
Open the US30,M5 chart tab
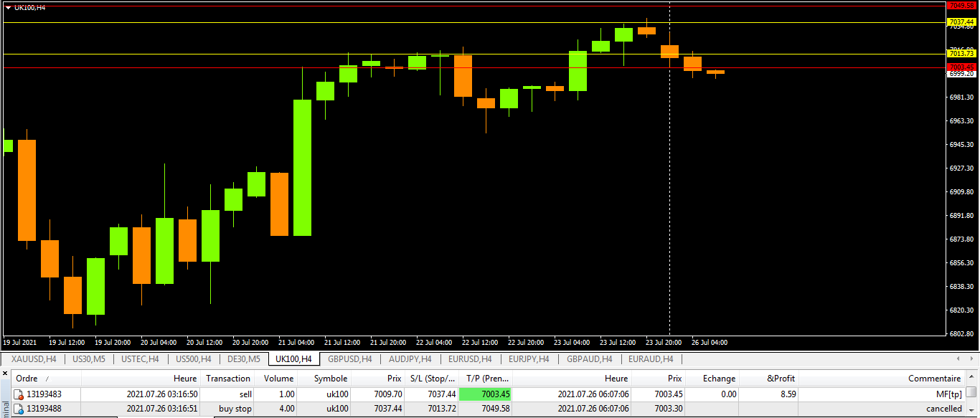tap(89, 359)
